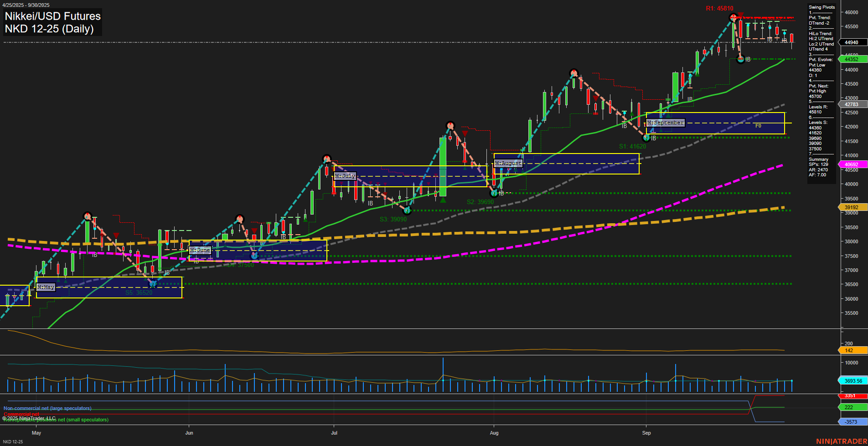The width and height of the screenshot is (868, 446).
Task: Click the NKD 12-25 label in the status bar
Action: click(x=14, y=441)
